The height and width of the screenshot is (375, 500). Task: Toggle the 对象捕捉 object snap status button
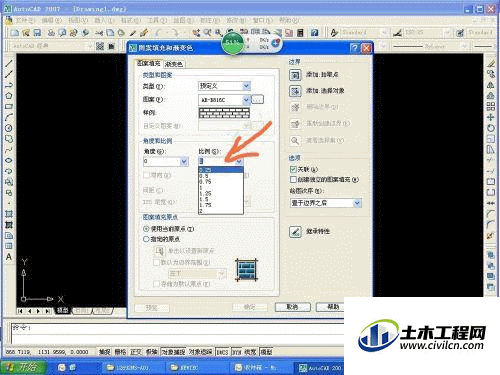click(x=173, y=352)
